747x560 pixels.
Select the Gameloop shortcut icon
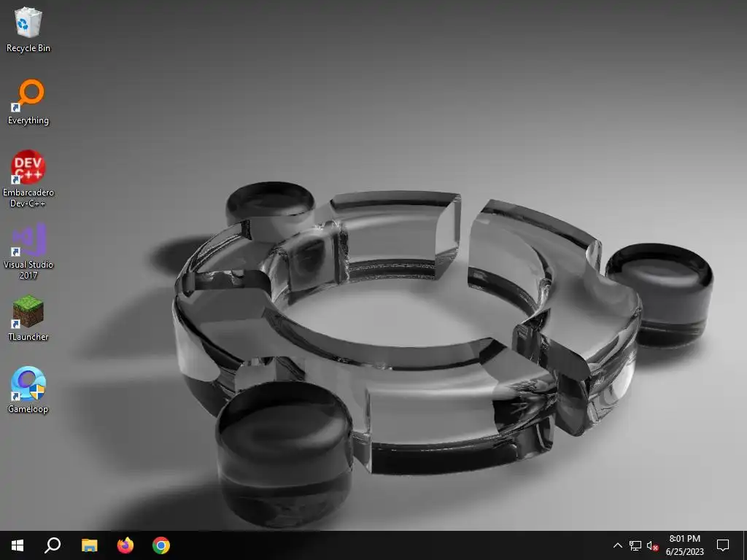(x=28, y=384)
